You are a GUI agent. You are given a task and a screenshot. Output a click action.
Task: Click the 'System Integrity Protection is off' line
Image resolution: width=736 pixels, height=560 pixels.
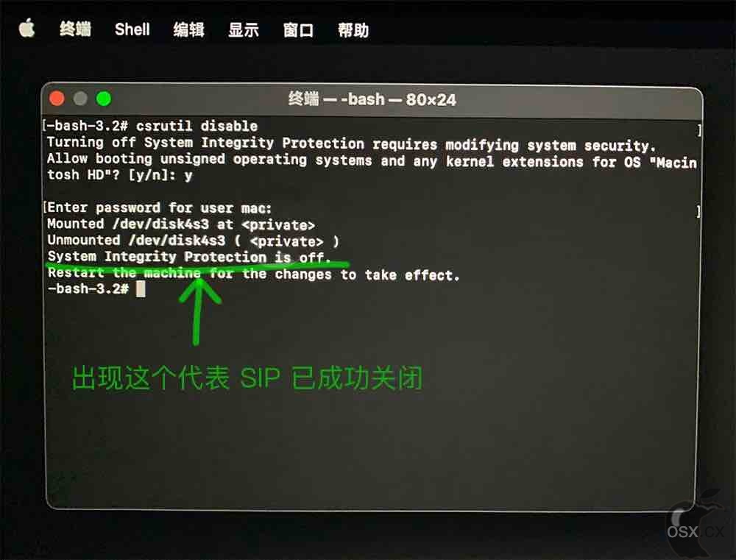tap(188, 257)
